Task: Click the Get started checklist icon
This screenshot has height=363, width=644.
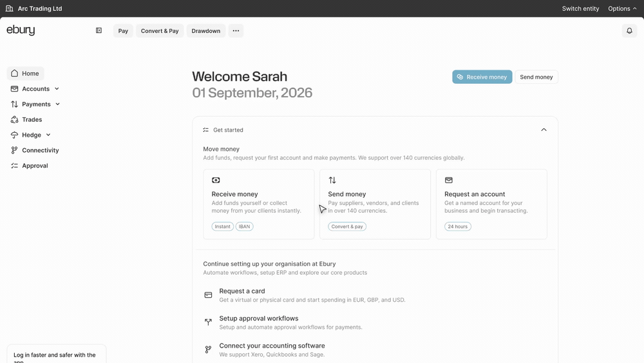Action: [x=206, y=130]
